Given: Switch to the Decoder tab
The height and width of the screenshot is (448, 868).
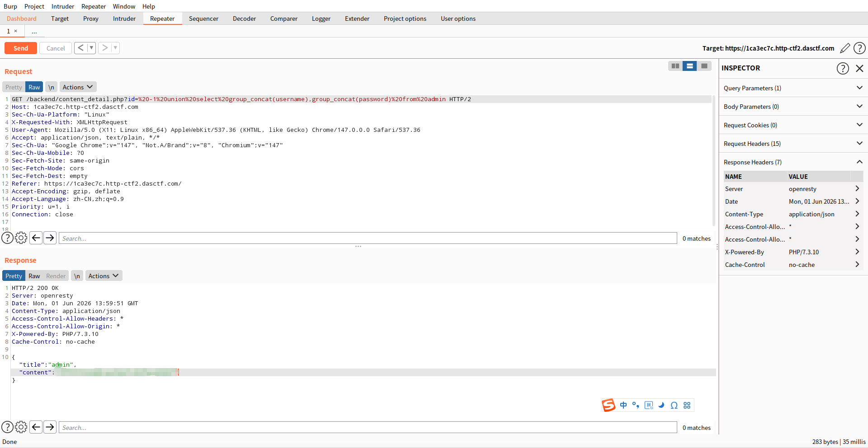Looking at the screenshot, I should [244, 19].
